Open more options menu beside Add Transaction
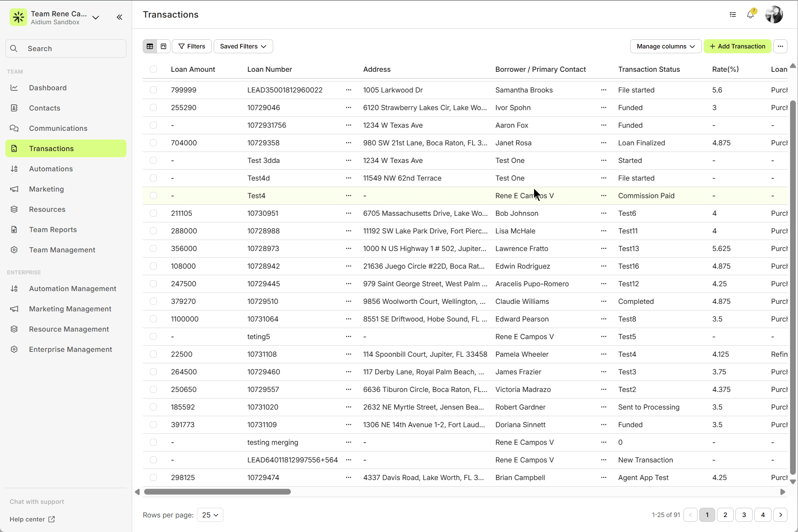Image resolution: width=798 pixels, height=532 pixels. 780,46
